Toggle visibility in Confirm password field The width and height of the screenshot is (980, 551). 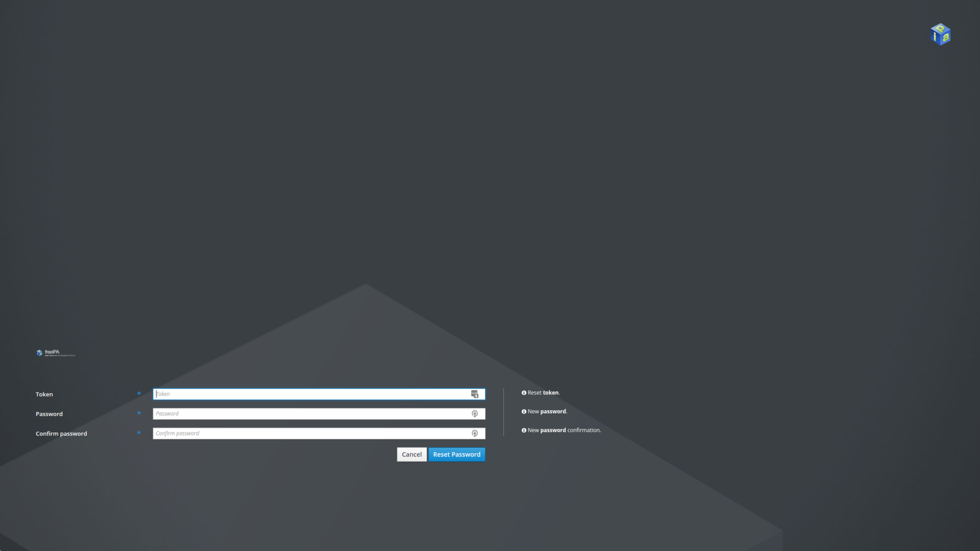pyautogui.click(x=475, y=433)
